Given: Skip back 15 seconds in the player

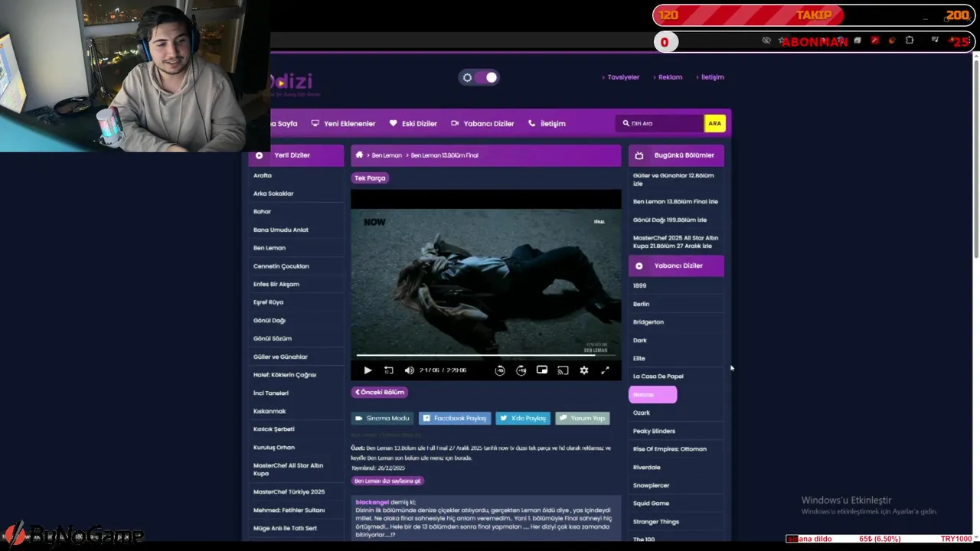Looking at the screenshot, I should coord(500,370).
